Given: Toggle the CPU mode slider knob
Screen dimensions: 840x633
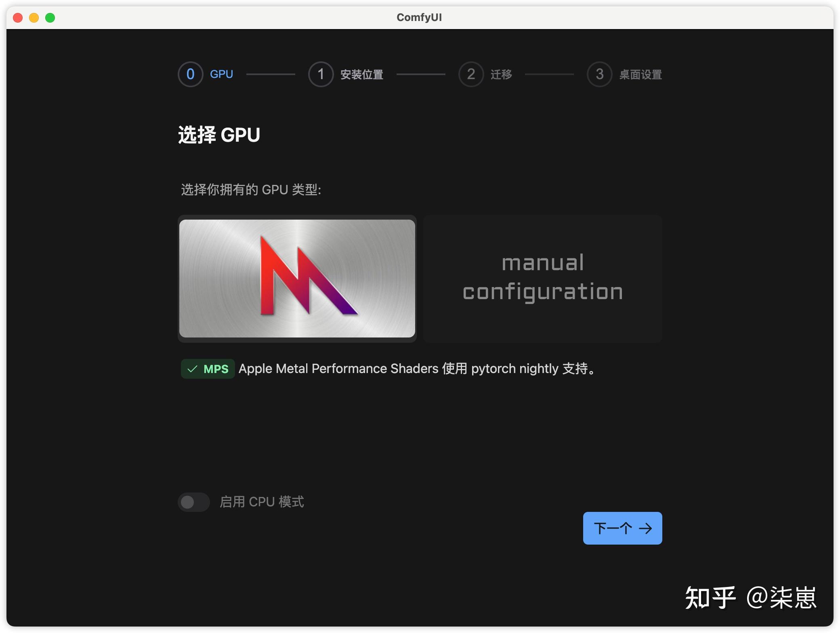Looking at the screenshot, I should pos(187,502).
